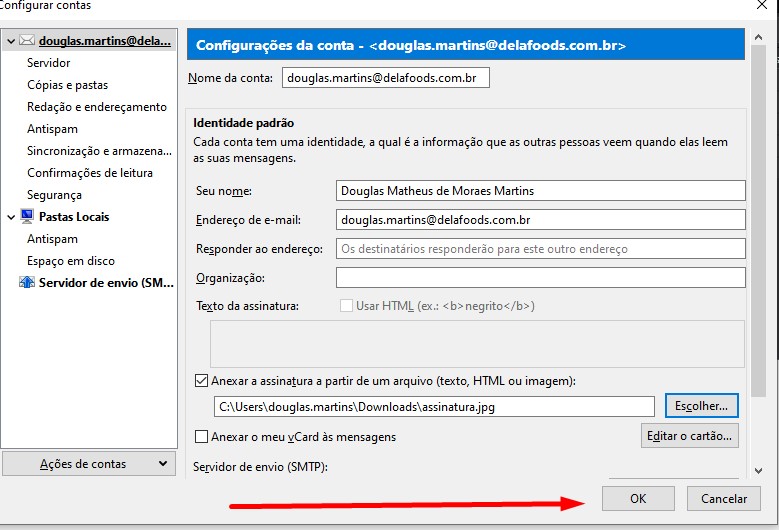Collapse the Pastas Locais tree node
Image resolution: width=779 pixels, height=530 pixels.
[10, 217]
